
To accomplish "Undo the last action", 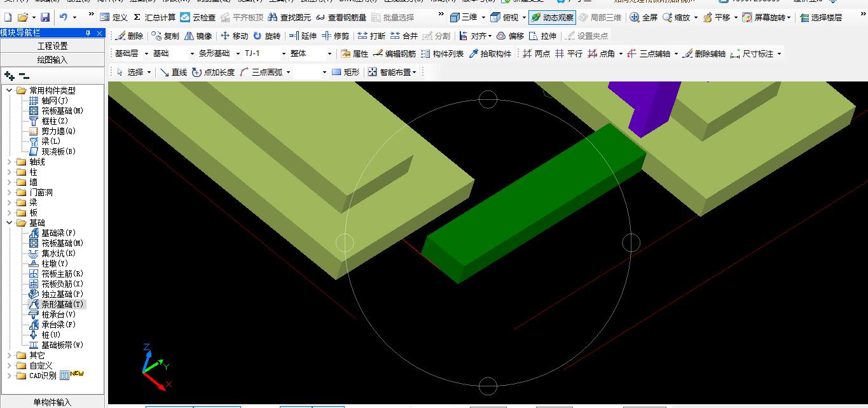I will pos(64,17).
